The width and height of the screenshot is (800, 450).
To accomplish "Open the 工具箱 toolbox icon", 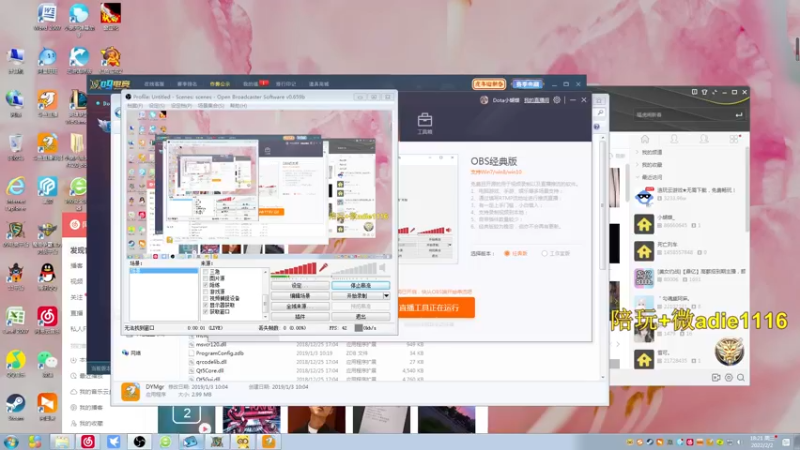I will click(424, 124).
